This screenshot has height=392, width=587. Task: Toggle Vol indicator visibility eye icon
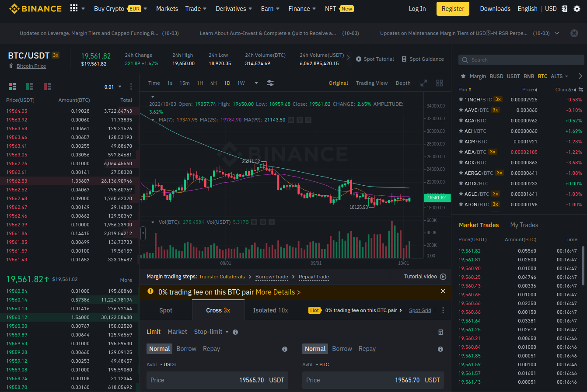(254, 222)
